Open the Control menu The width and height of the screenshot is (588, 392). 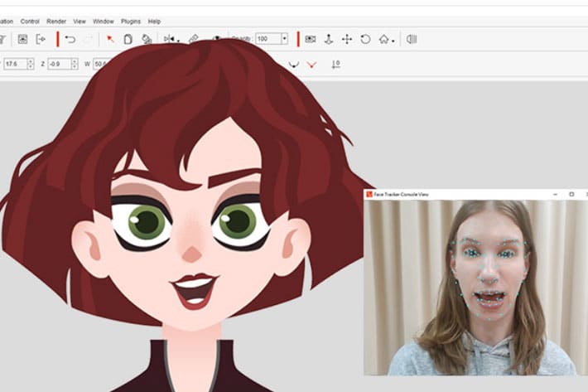coord(30,21)
